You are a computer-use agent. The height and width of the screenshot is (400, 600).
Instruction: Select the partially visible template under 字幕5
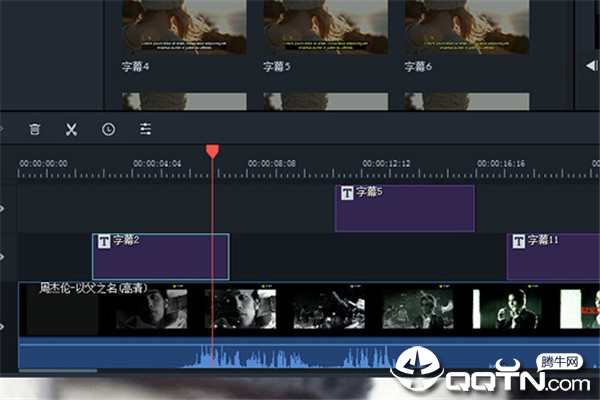coord(326,101)
